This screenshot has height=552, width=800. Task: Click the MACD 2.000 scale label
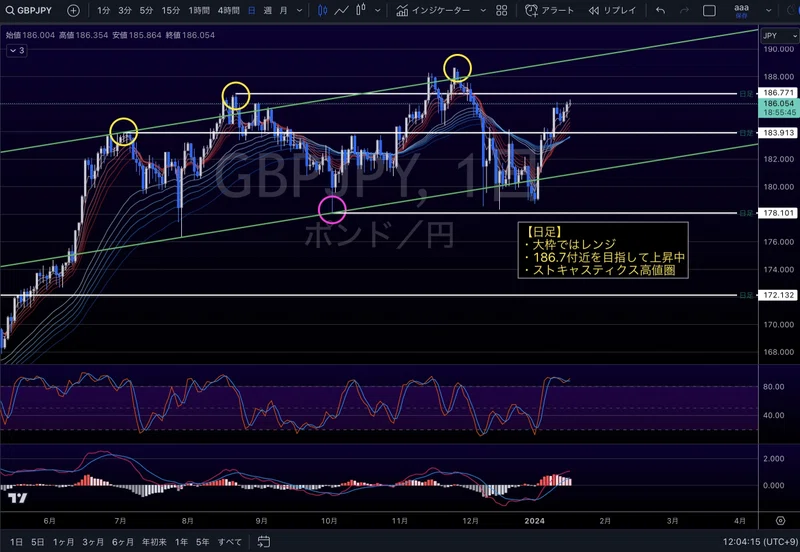[773, 459]
